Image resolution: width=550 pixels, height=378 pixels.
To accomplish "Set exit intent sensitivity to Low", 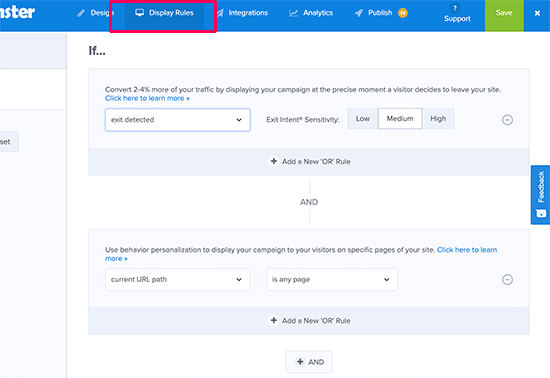I will pos(363,119).
